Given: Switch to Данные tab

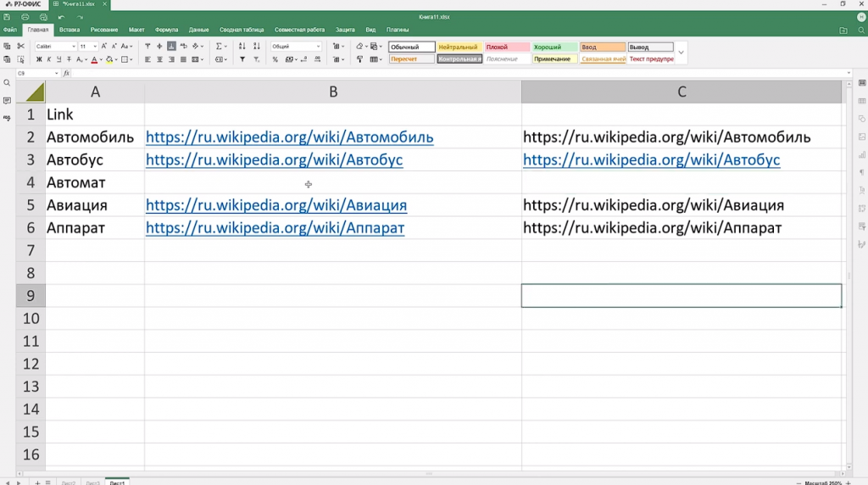Looking at the screenshot, I should (x=198, y=30).
